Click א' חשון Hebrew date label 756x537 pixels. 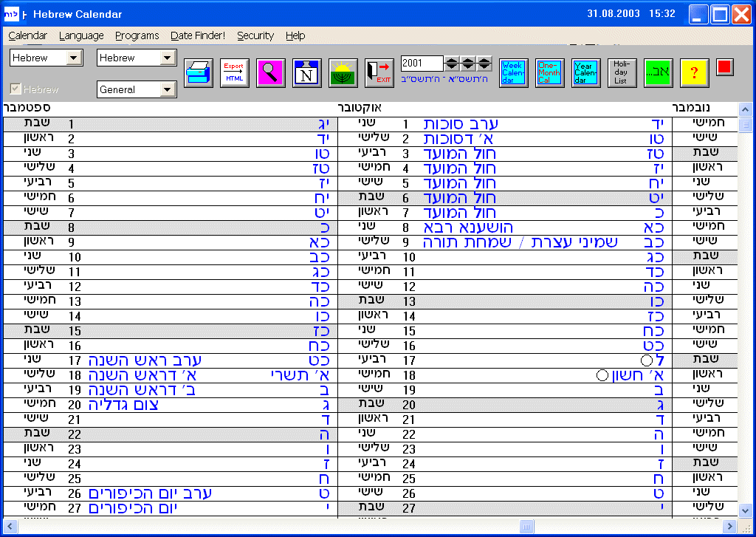pos(638,375)
